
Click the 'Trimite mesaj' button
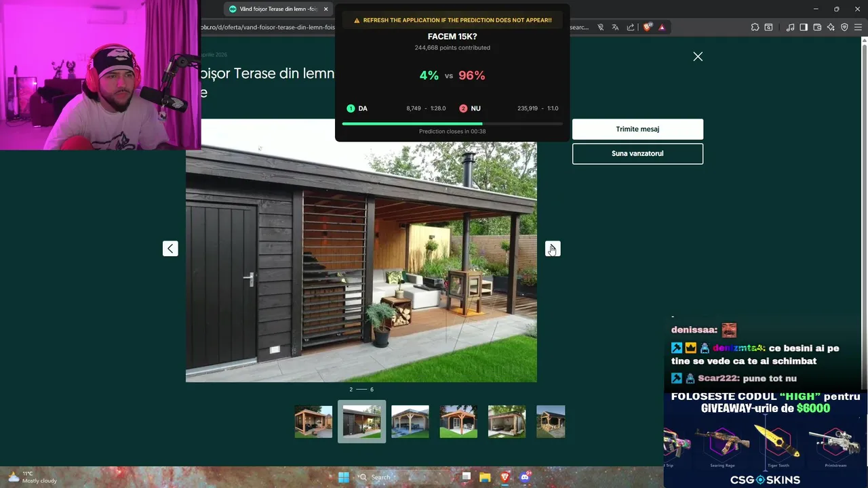click(637, 129)
